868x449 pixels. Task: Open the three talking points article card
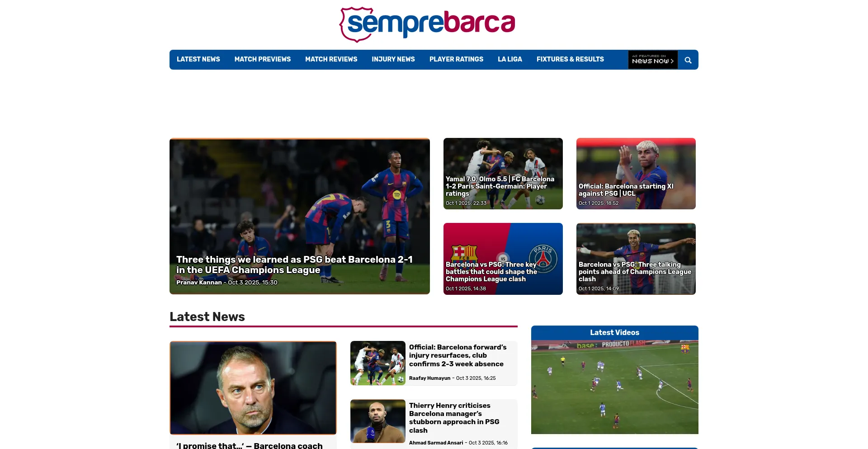click(x=636, y=259)
